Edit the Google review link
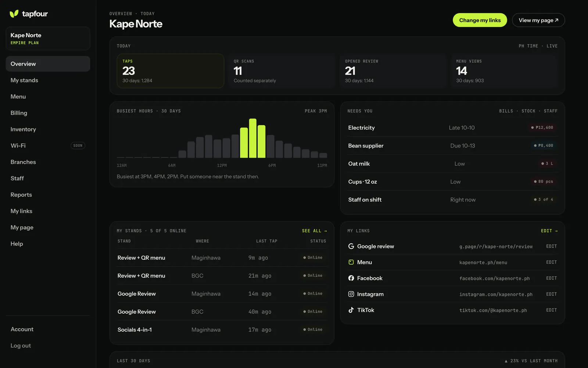Image resolution: width=588 pixels, height=368 pixels. [551, 246]
